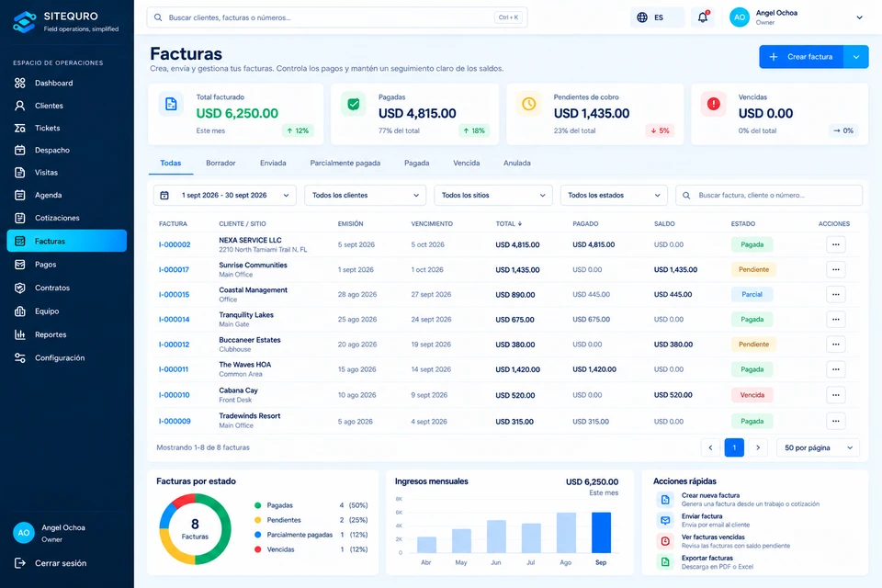The height and width of the screenshot is (588, 882).
Task: Click the Cerrar sesión logout icon
Action: (19, 563)
